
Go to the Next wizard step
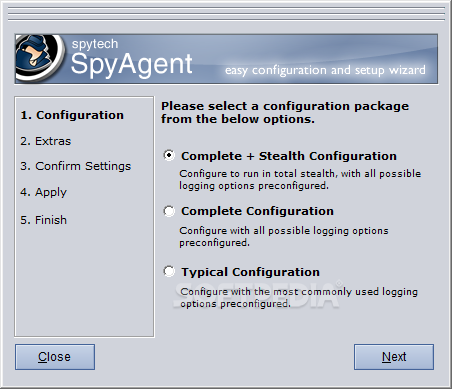tap(394, 357)
